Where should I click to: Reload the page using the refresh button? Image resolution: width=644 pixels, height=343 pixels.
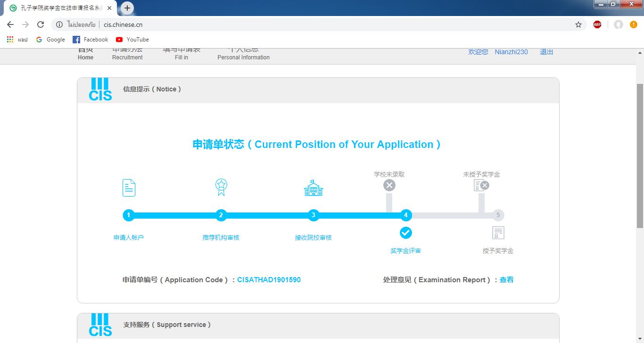(41, 24)
